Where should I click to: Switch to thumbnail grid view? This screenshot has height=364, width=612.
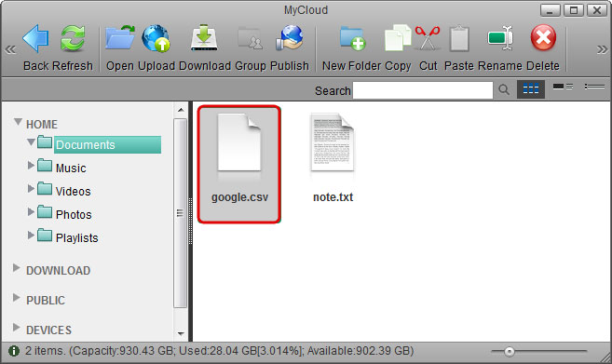click(x=531, y=89)
